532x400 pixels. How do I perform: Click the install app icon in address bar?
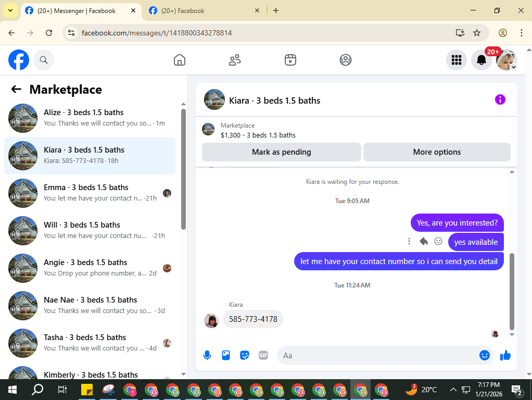(460, 33)
